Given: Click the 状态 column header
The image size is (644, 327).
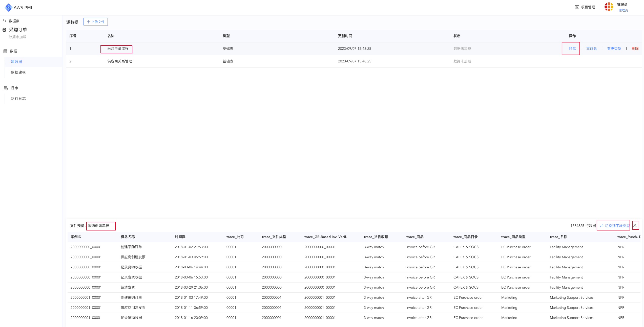Looking at the screenshot, I should (457, 36).
